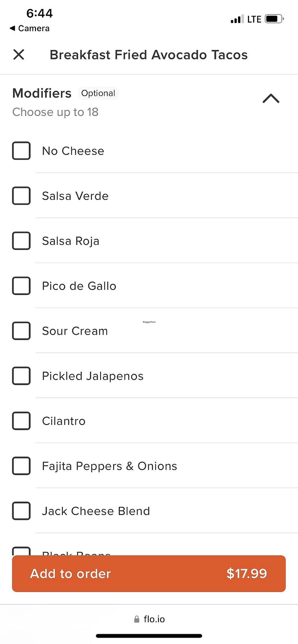The width and height of the screenshot is (298, 644).
Task: Check Jack Cheese Blend option
Action: tap(21, 511)
